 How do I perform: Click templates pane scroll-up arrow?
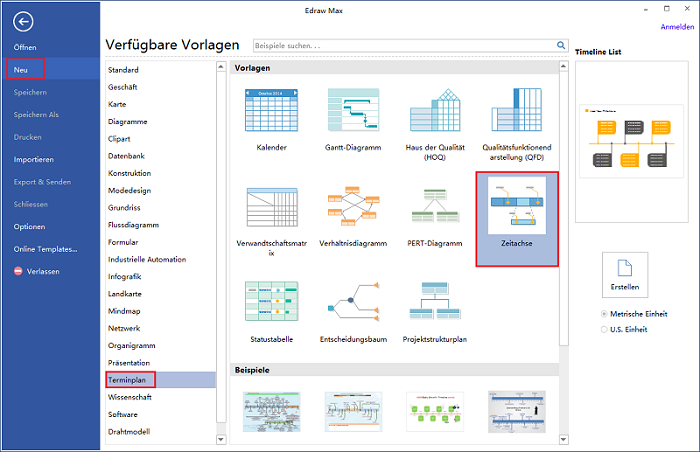(563, 66)
